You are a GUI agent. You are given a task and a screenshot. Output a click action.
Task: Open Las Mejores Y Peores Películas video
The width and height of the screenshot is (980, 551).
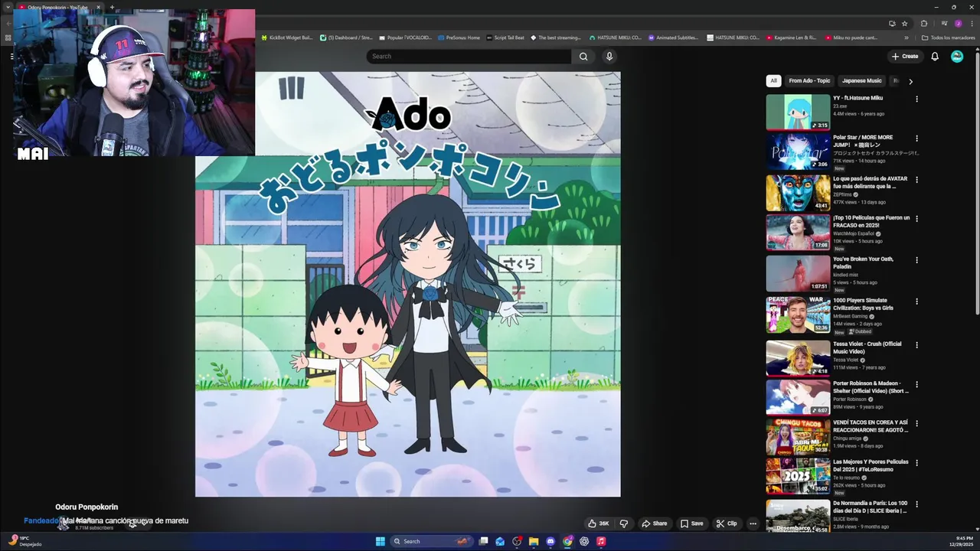click(x=871, y=465)
